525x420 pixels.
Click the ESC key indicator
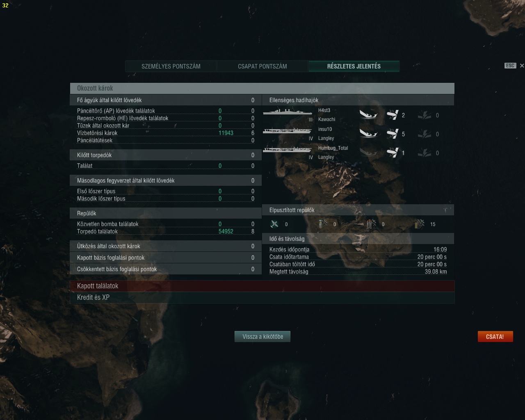(x=510, y=66)
